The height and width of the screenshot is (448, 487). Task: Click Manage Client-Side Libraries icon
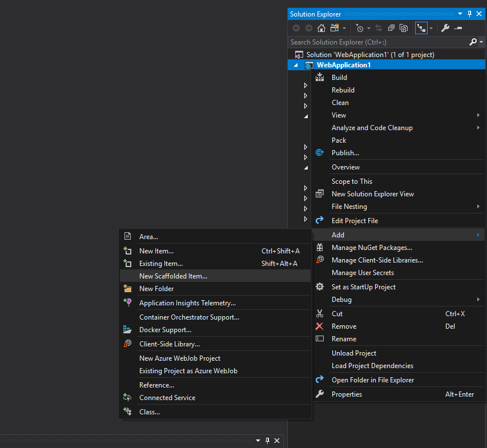pos(320,260)
